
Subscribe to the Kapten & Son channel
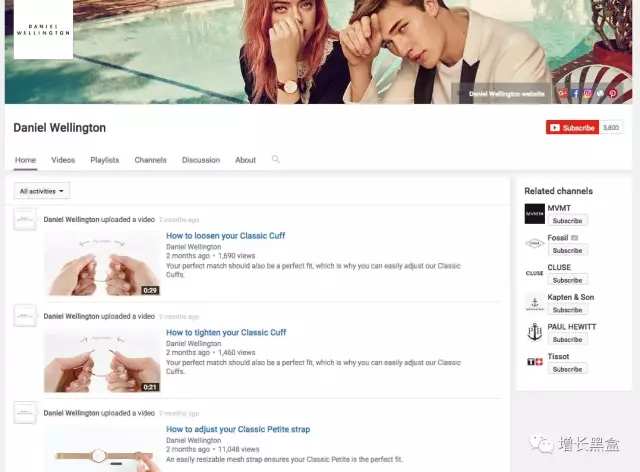(567, 310)
